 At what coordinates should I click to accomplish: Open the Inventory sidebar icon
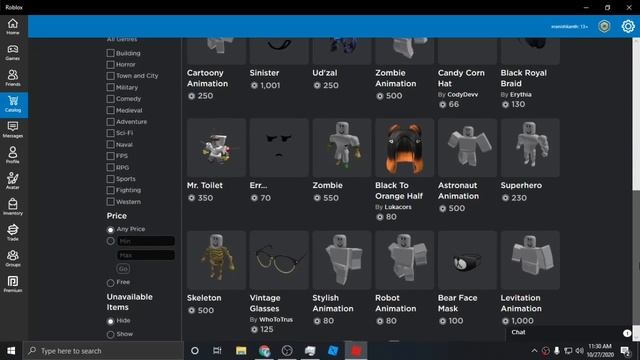tap(13, 207)
